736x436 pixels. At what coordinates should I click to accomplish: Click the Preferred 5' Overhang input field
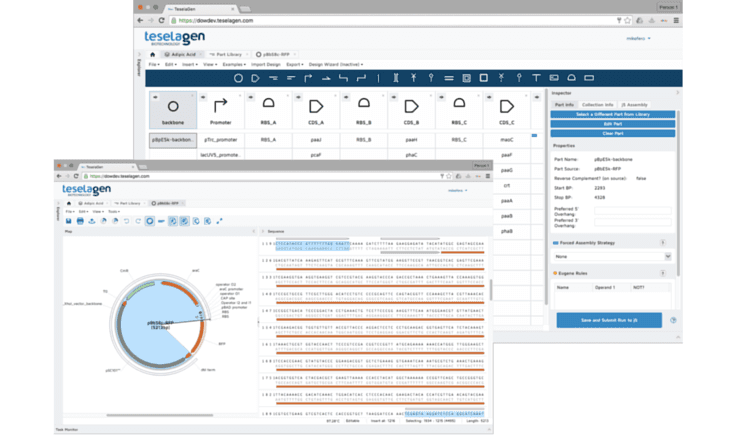[x=632, y=211]
